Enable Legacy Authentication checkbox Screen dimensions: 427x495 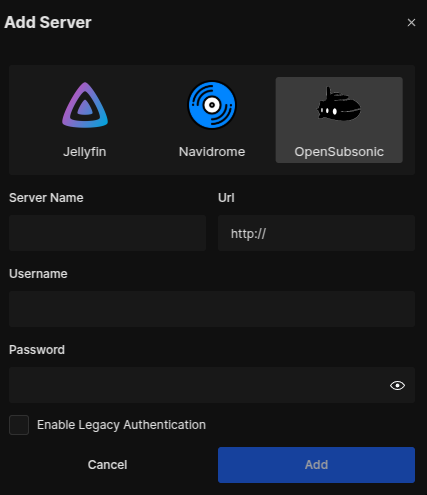(19, 425)
